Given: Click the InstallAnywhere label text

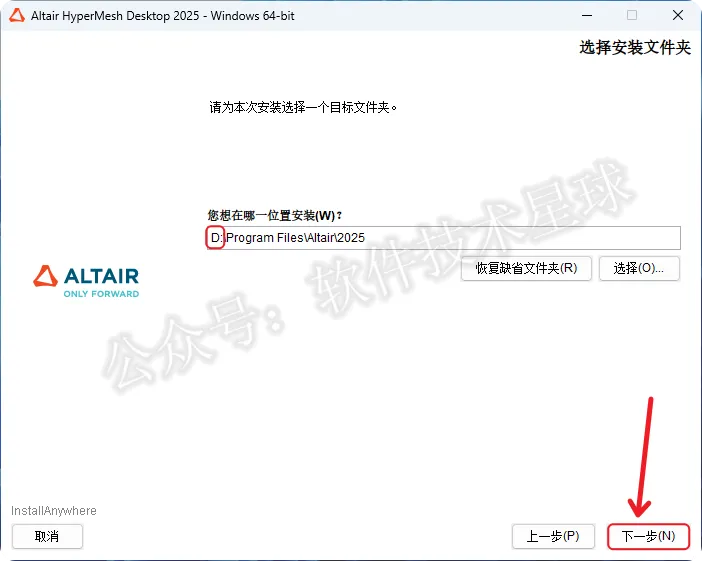Looking at the screenshot, I should pyautogui.click(x=54, y=511).
